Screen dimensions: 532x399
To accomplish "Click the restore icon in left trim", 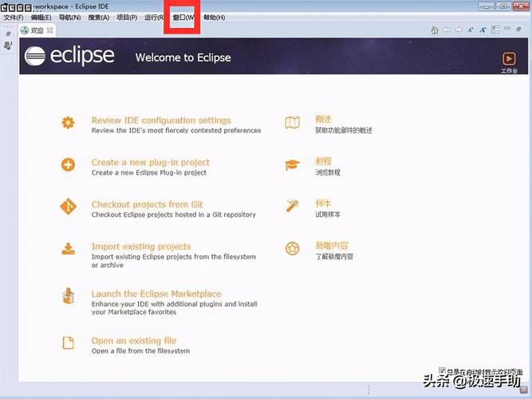I will click(9, 34).
